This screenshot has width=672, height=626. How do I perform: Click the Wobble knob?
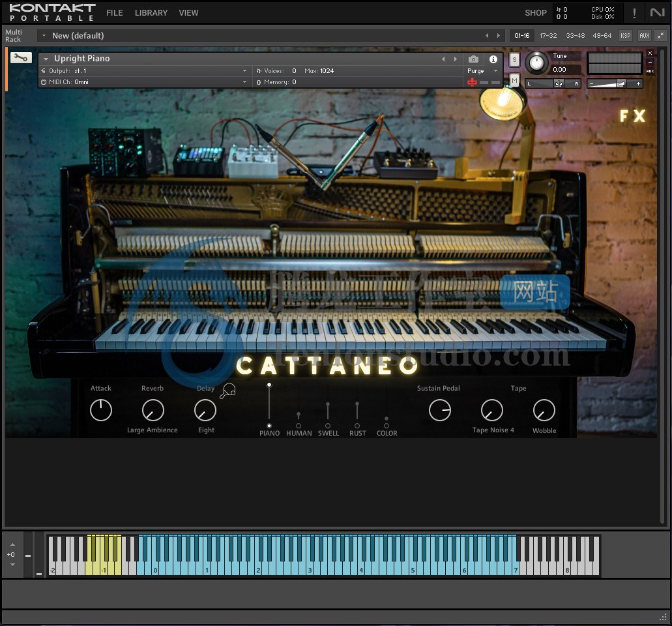[x=544, y=410]
